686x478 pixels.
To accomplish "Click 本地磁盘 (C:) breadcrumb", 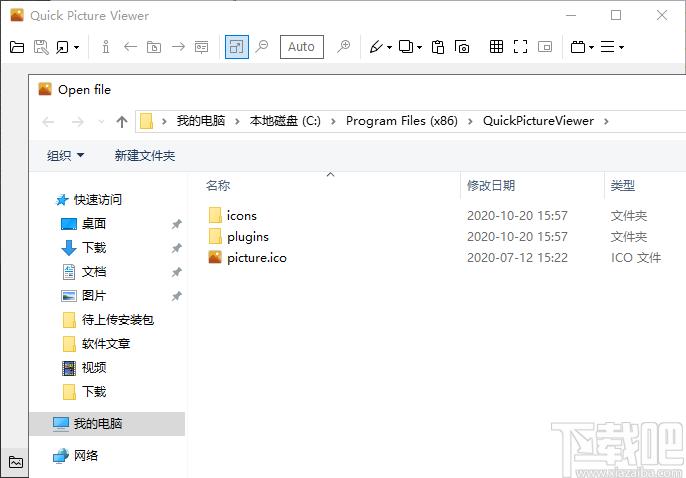I will coord(285,121).
